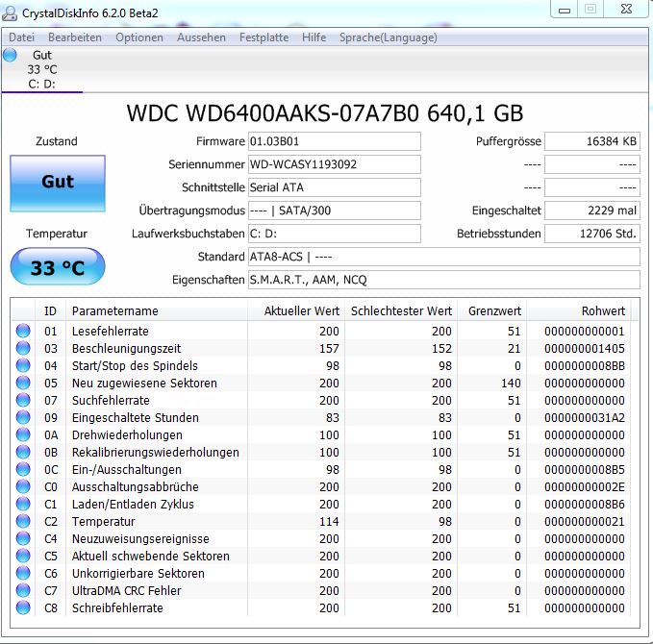Open the Datei menu
This screenshot has height=644, width=653.
point(22,37)
